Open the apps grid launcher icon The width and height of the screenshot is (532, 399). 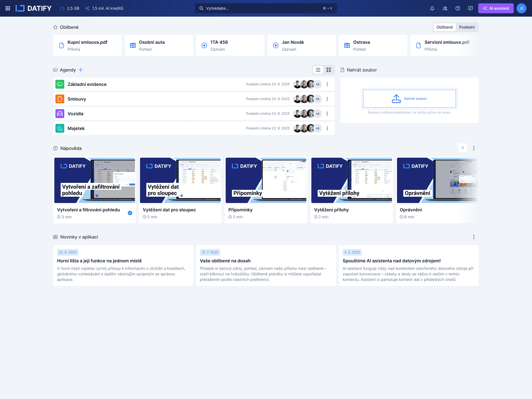click(x=8, y=8)
